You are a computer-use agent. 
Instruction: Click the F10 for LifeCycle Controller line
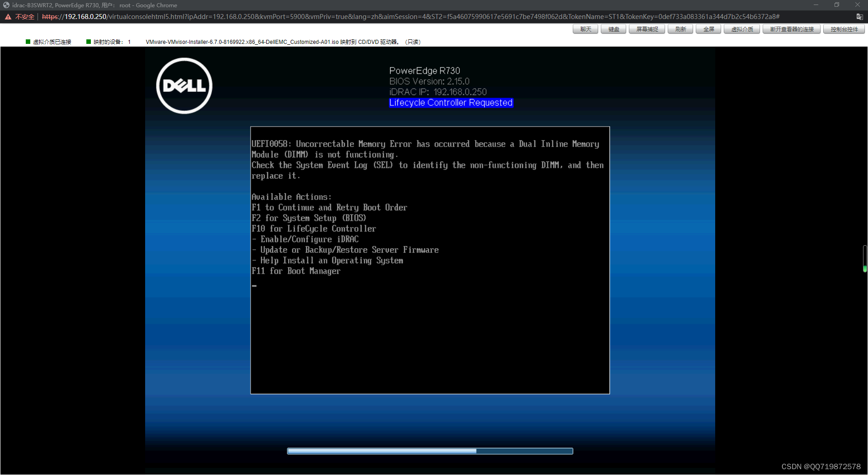pyautogui.click(x=314, y=228)
